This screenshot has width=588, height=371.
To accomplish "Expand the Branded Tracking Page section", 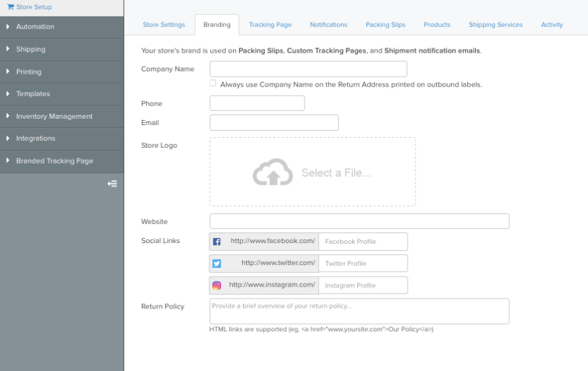I will click(x=62, y=161).
